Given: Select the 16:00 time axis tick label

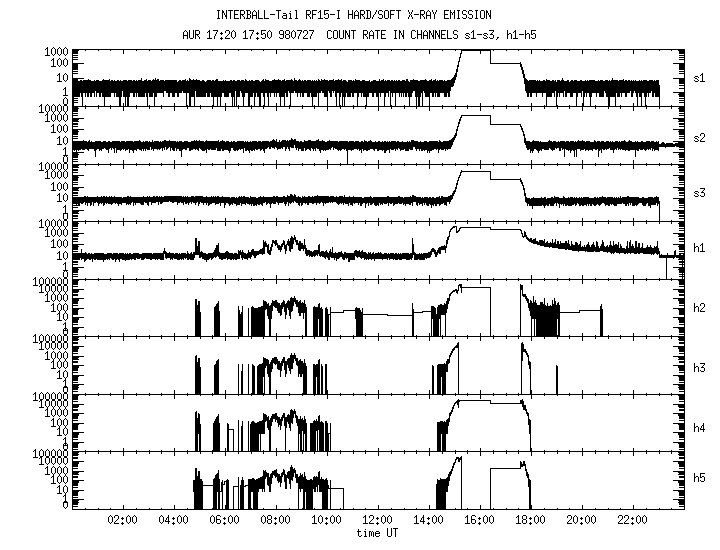Looking at the screenshot, I should [x=479, y=520].
